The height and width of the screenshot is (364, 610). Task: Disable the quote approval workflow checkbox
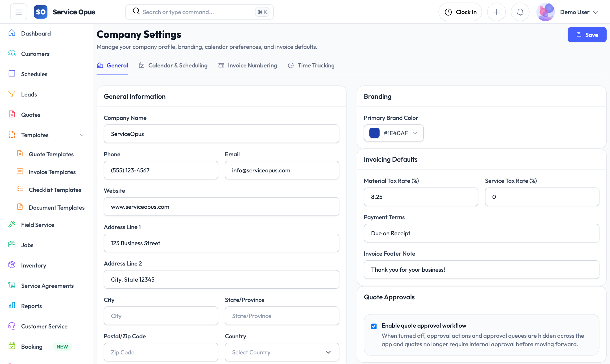click(x=374, y=326)
